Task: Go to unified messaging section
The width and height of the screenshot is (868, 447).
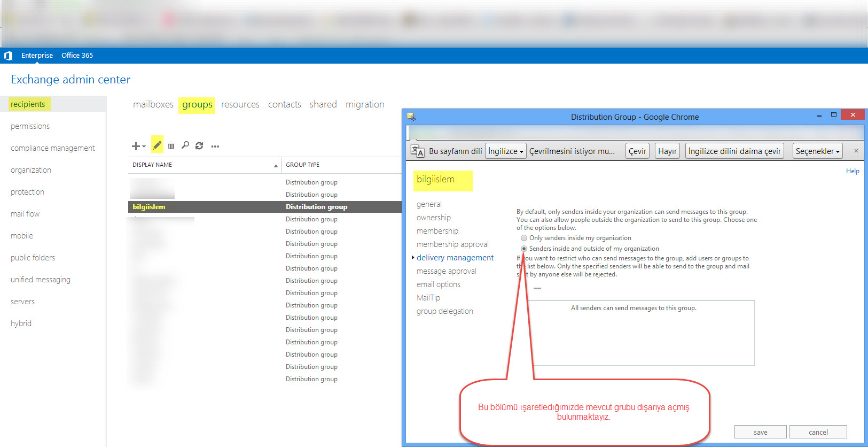Action: (x=41, y=280)
